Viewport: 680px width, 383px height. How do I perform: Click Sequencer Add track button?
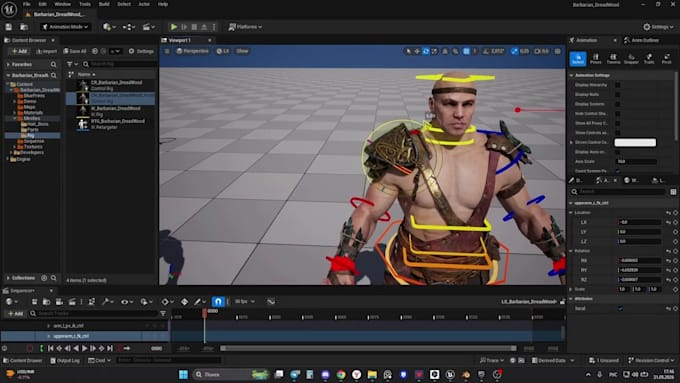(x=16, y=313)
